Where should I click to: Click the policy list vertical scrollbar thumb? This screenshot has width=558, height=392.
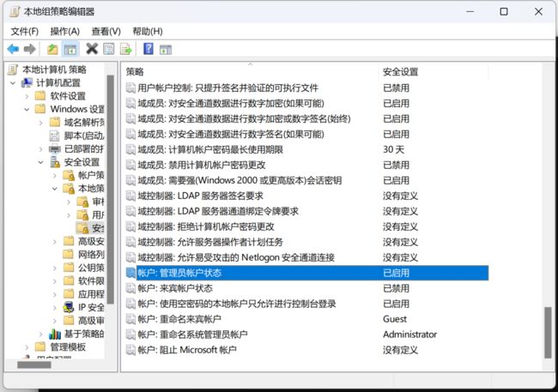pyautogui.click(x=548, y=333)
